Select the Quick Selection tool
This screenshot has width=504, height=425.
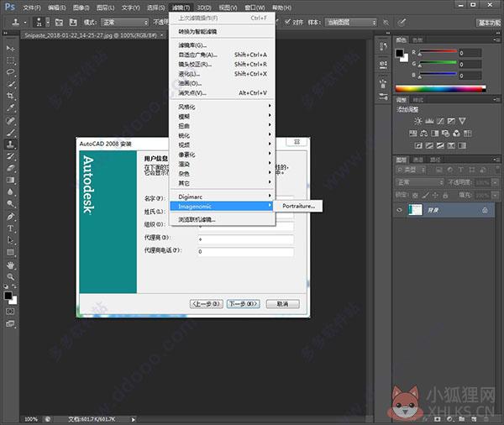point(10,84)
